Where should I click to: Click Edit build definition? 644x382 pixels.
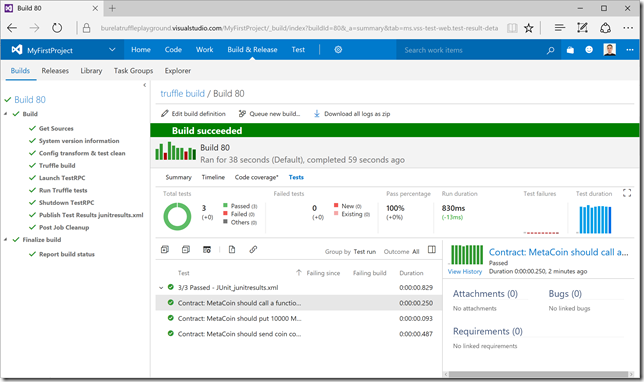[x=193, y=114]
